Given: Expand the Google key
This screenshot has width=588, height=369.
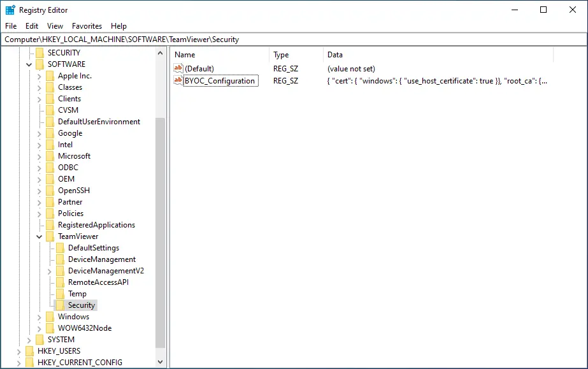Looking at the screenshot, I should [39, 133].
